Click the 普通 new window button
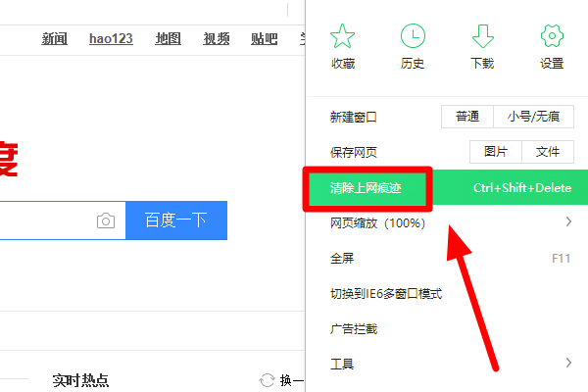Viewport: 588px width, 392px height. (x=467, y=117)
